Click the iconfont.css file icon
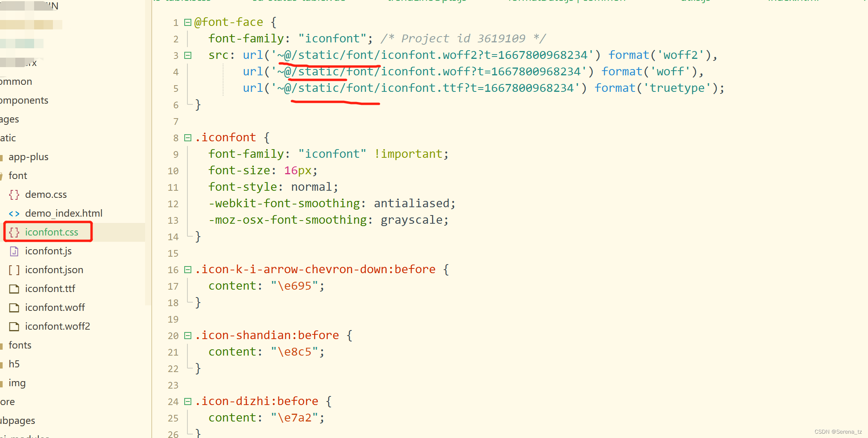The image size is (868, 438). coord(15,231)
